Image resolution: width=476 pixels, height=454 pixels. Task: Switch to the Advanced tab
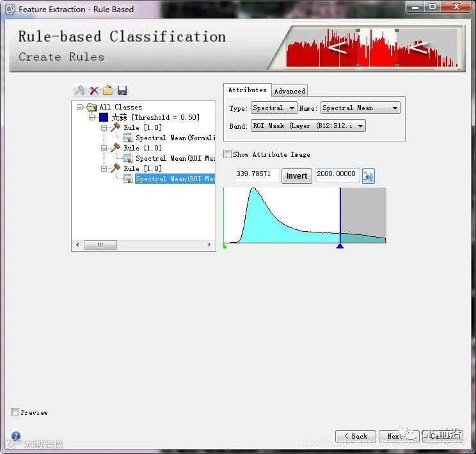pos(290,91)
